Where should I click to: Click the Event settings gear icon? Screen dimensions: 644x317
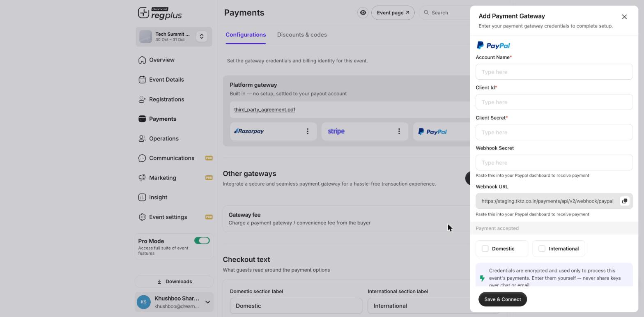142,217
